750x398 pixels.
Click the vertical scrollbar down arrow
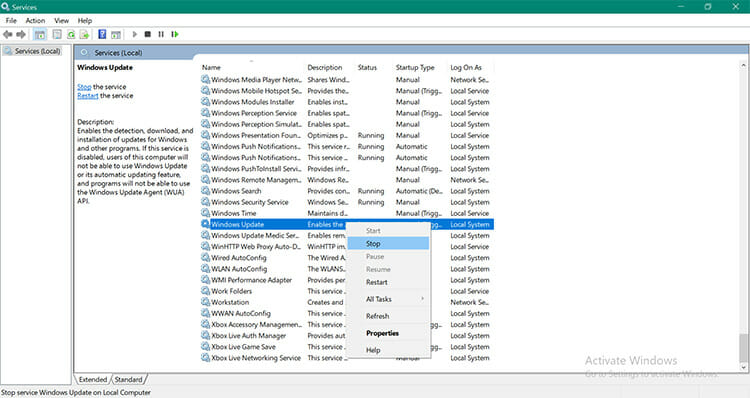(x=743, y=367)
